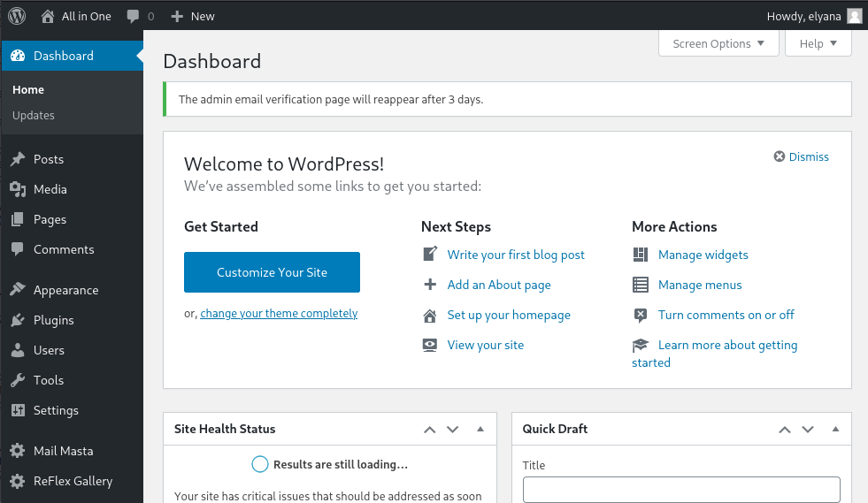Click the Media icon in sidebar
This screenshot has height=503, width=868.
(18, 189)
